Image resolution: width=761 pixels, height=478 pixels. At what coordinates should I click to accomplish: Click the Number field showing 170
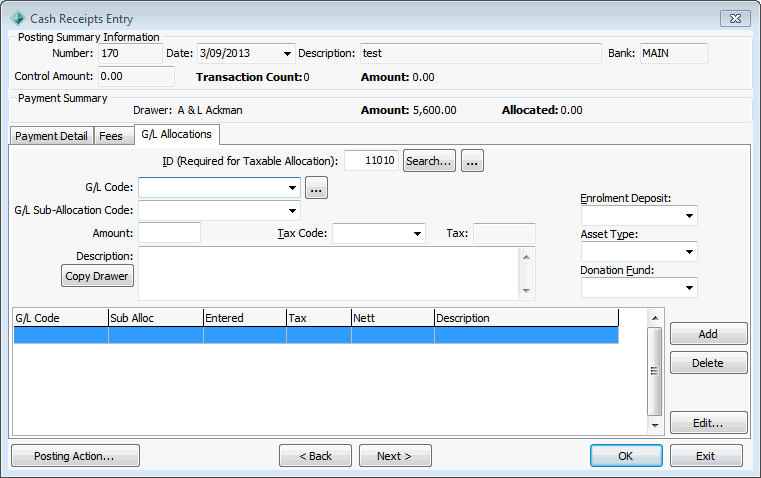coord(130,53)
